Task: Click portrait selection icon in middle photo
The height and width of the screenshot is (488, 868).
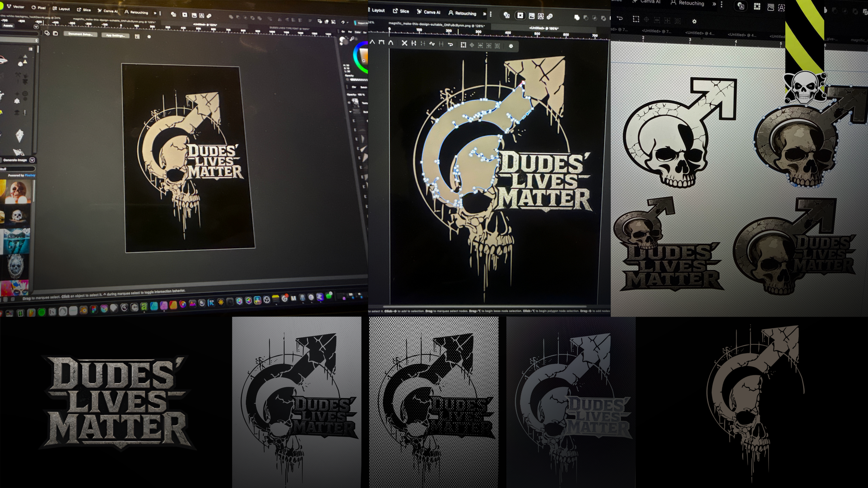Action: tap(541, 16)
